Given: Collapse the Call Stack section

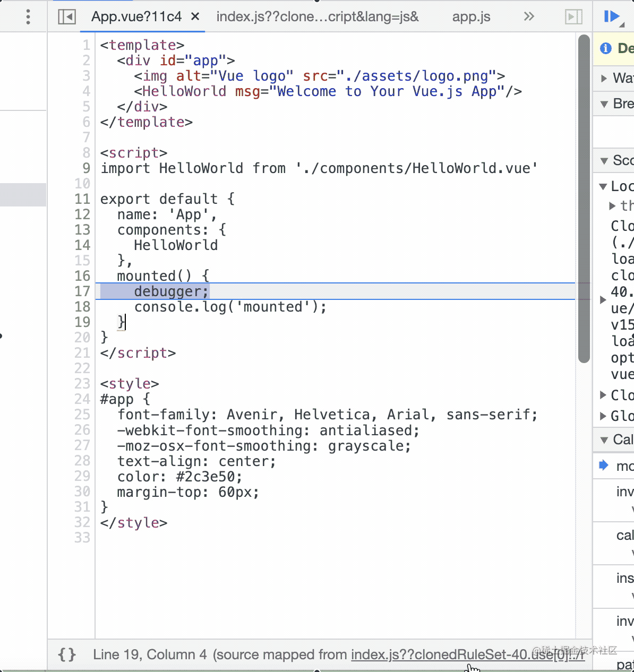Looking at the screenshot, I should click(x=604, y=440).
